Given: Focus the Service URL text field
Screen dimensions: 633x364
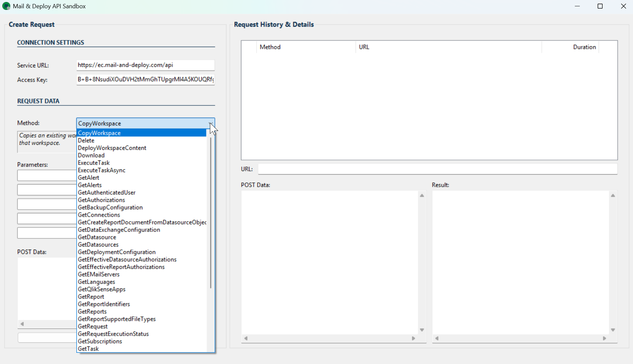Looking at the screenshot, I should [145, 65].
